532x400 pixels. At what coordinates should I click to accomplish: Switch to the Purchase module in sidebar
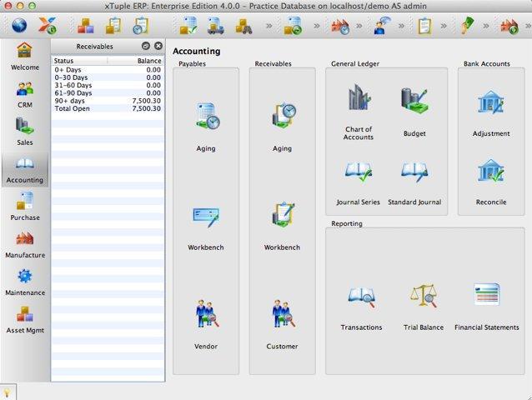(25, 206)
